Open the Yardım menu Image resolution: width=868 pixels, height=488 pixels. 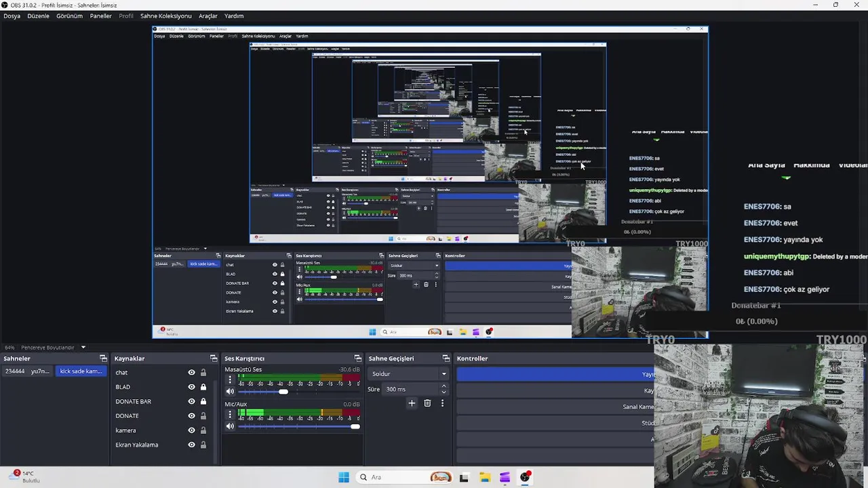tap(234, 16)
